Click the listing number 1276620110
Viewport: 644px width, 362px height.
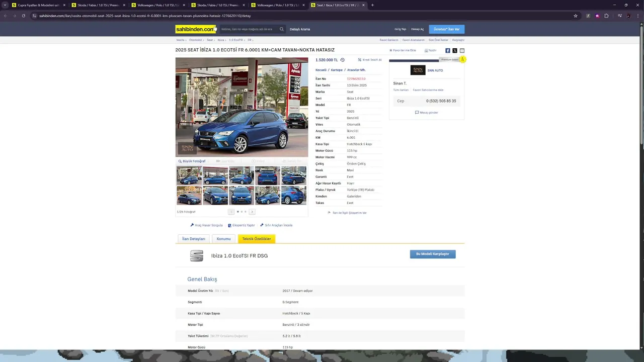point(356,79)
